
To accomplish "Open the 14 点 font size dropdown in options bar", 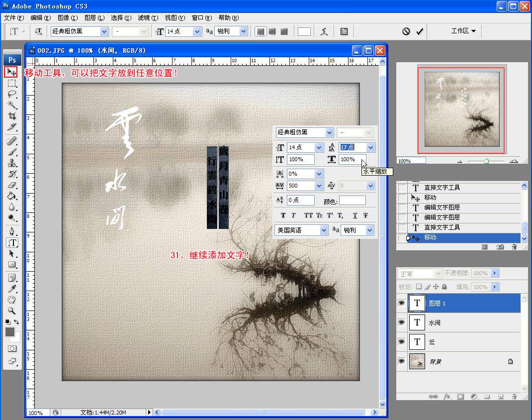I will click(x=197, y=31).
